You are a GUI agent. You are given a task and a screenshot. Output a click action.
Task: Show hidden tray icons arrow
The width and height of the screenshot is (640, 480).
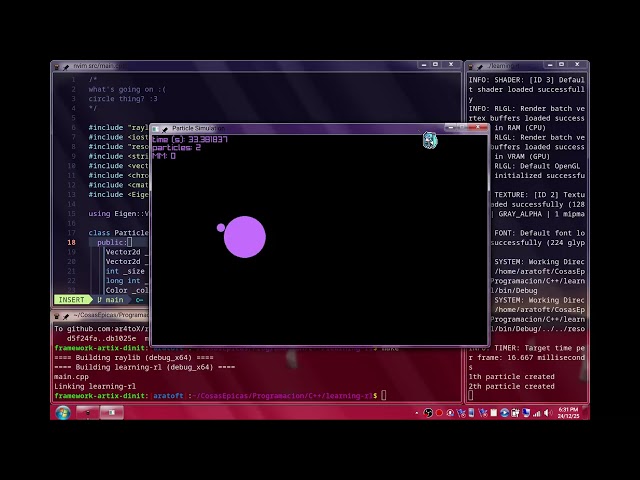[416, 413]
